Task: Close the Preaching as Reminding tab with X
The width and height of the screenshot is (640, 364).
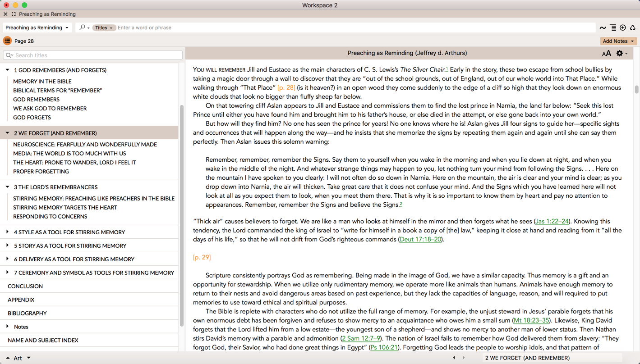Action: coord(5,14)
